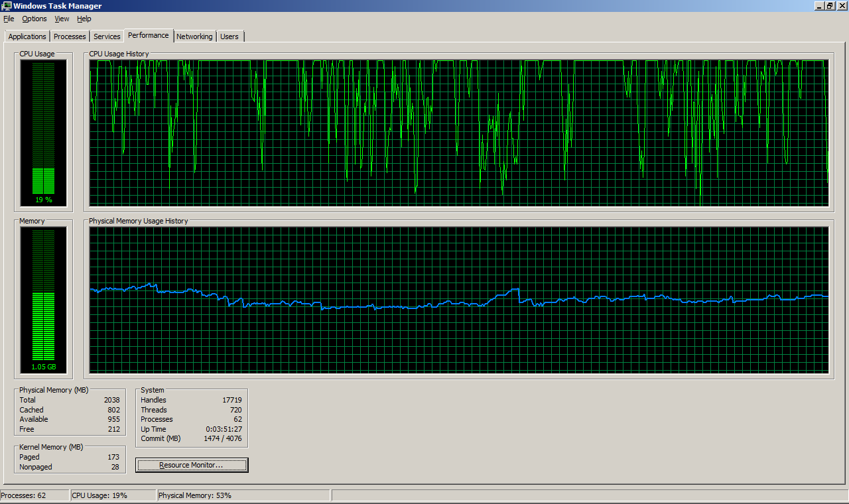This screenshot has height=504, width=849.
Task: Click the Handles count 17719
Action: pos(232,400)
